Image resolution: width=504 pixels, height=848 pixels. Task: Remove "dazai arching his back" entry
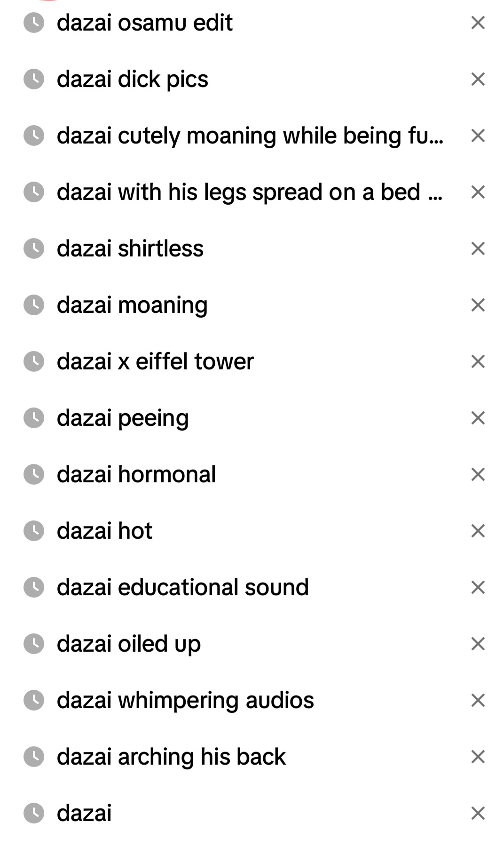click(x=478, y=757)
